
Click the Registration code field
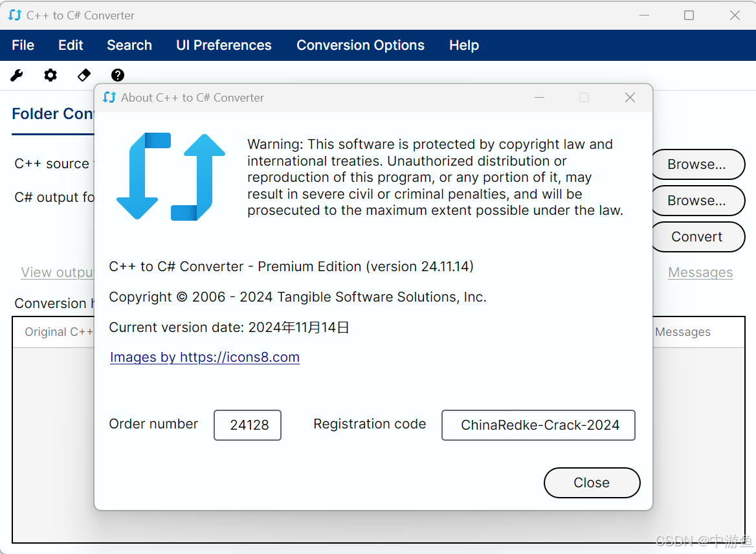coord(538,425)
